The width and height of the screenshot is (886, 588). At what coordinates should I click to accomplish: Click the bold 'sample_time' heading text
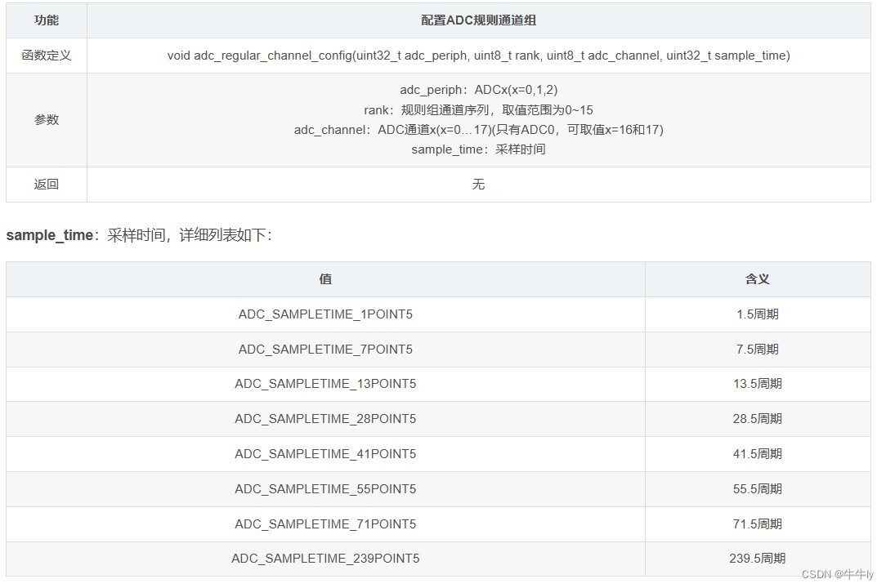click(49, 235)
